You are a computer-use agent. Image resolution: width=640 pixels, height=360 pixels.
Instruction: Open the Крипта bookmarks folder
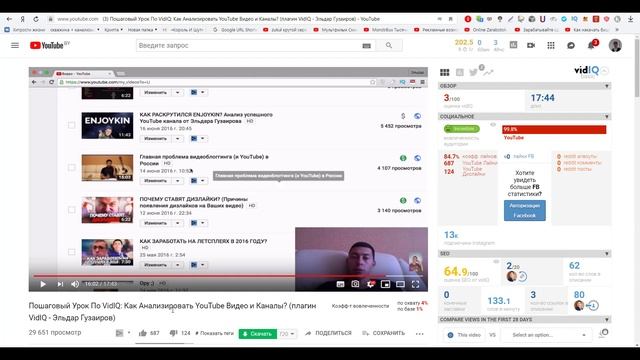[113, 30]
